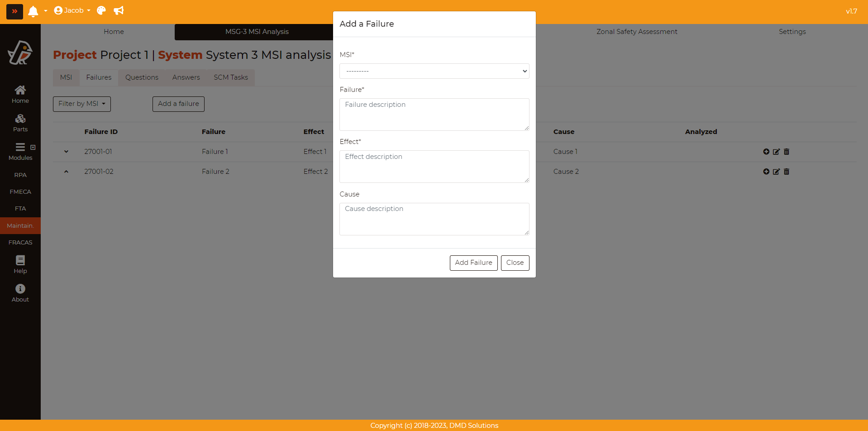Switch to the SCM Tasks tab
This screenshot has height=431, width=868.
click(231, 77)
